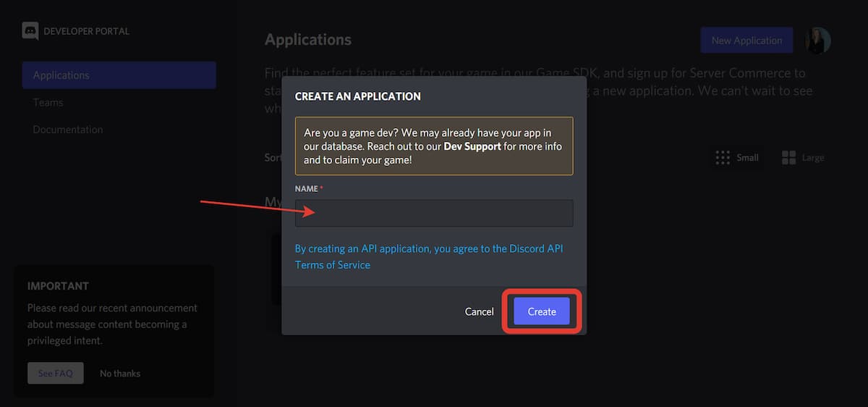
Task: Dismiss the announcement with No thanks
Action: tap(120, 373)
